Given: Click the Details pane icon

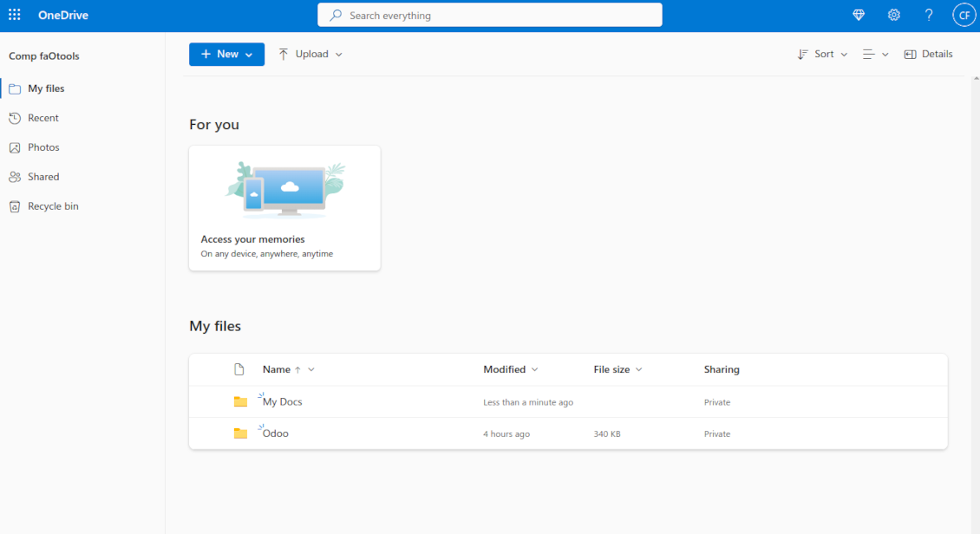Looking at the screenshot, I should (910, 55).
